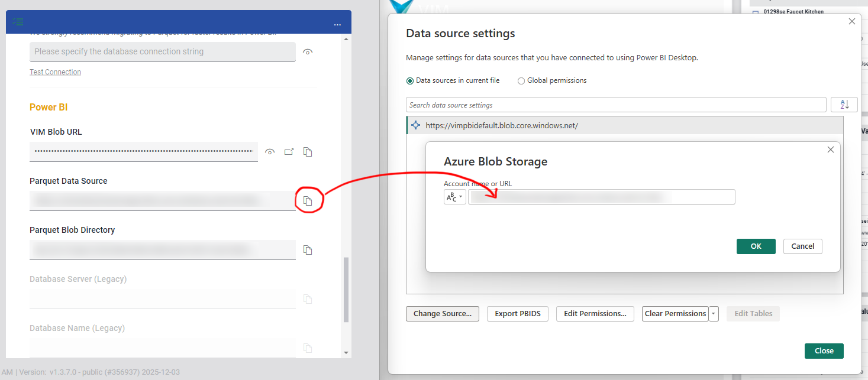This screenshot has width=868, height=380.
Task: Copy the Parquet Blob Directory value
Action: click(x=308, y=250)
